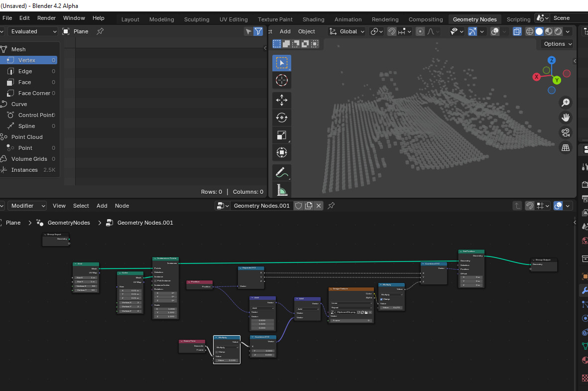
Task: Click the Z axis on navigation gizmo
Action: [551, 60]
